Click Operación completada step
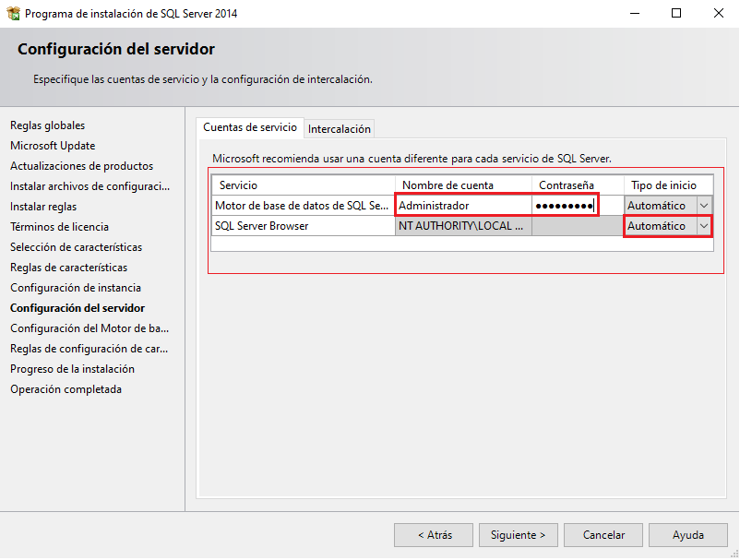 66,389
